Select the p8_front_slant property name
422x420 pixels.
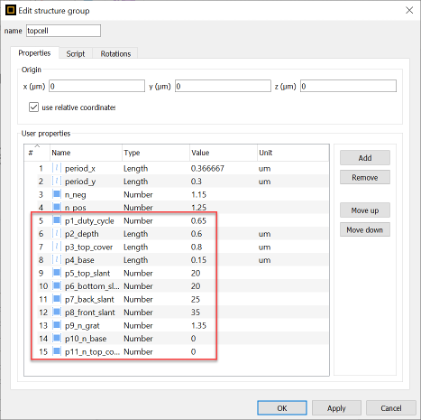pos(90,313)
